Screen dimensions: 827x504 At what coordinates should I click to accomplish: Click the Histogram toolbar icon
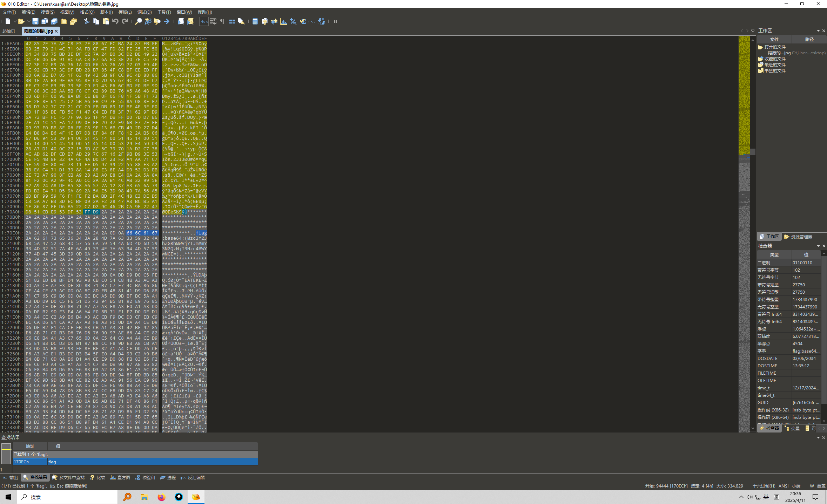pos(284,21)
